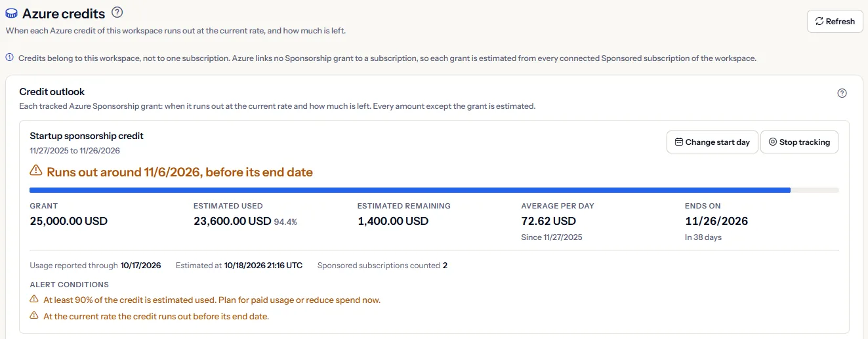Click Estimated at 10/18/2026 21:16 UTC
Viewport: 868px width, 339px height.
[x=239, y=266]
